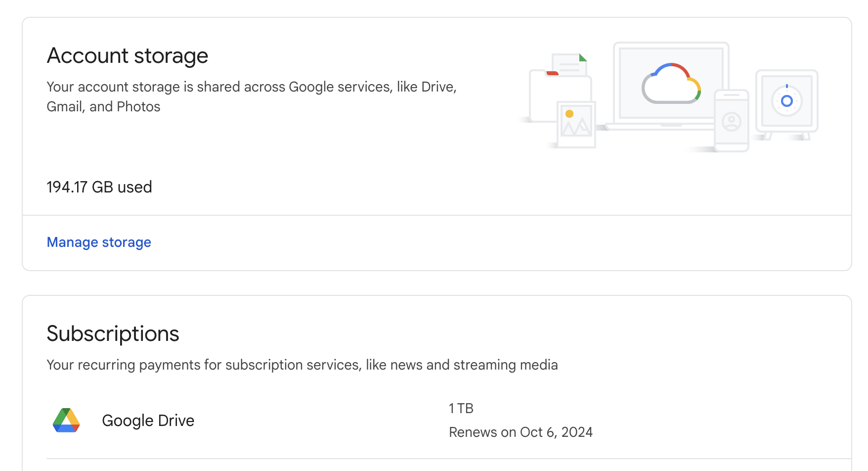Click the phone illustration with profile avatar
Viewport: 868px width, 471px height.
[732, 121]
